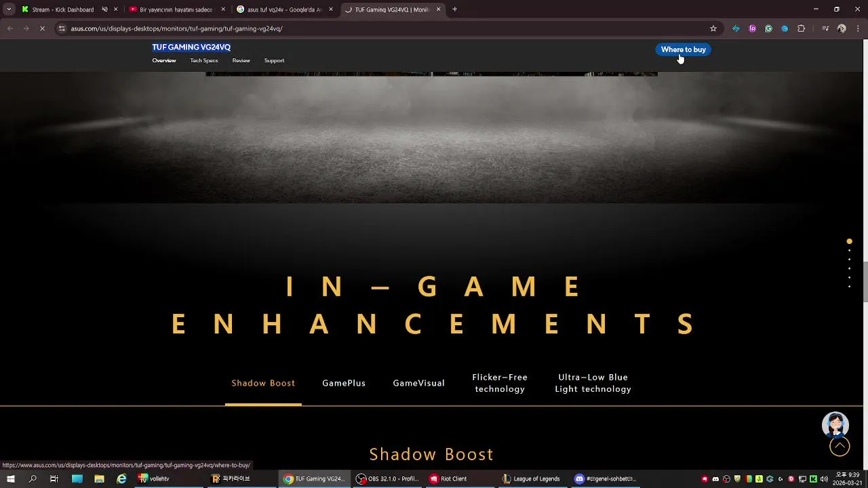Select the Flicker-Free technology tab
This screenshot has height=488, width=868.
[x=500, y=383]
